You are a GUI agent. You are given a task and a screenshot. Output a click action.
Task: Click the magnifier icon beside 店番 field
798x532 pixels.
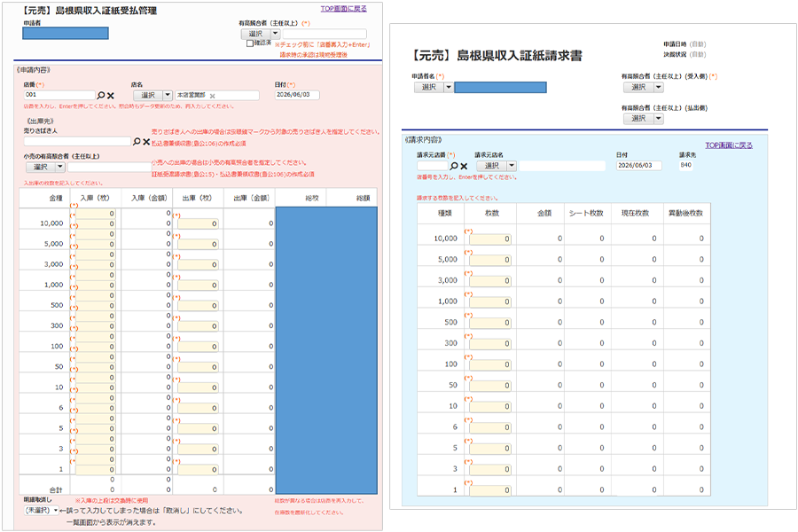[101, 95]
